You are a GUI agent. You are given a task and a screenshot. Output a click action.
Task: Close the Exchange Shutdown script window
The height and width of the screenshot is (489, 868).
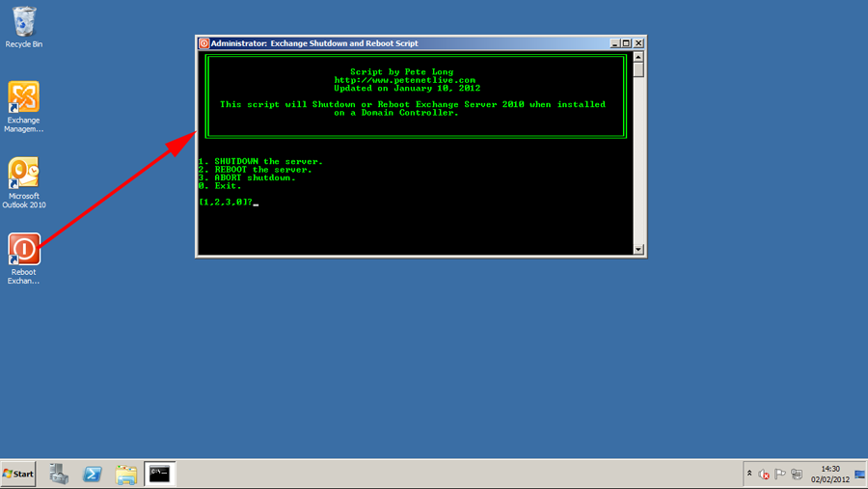(638, 43)
